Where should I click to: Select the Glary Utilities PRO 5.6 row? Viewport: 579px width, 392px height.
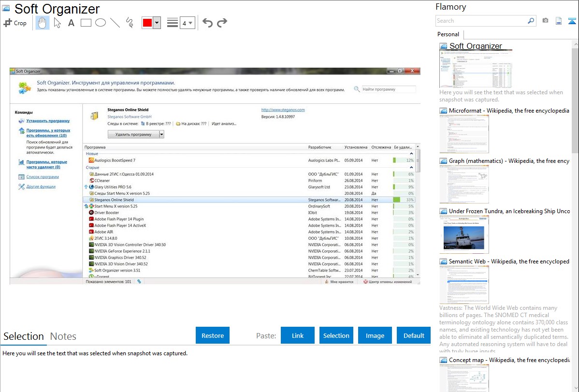[249, 187]
